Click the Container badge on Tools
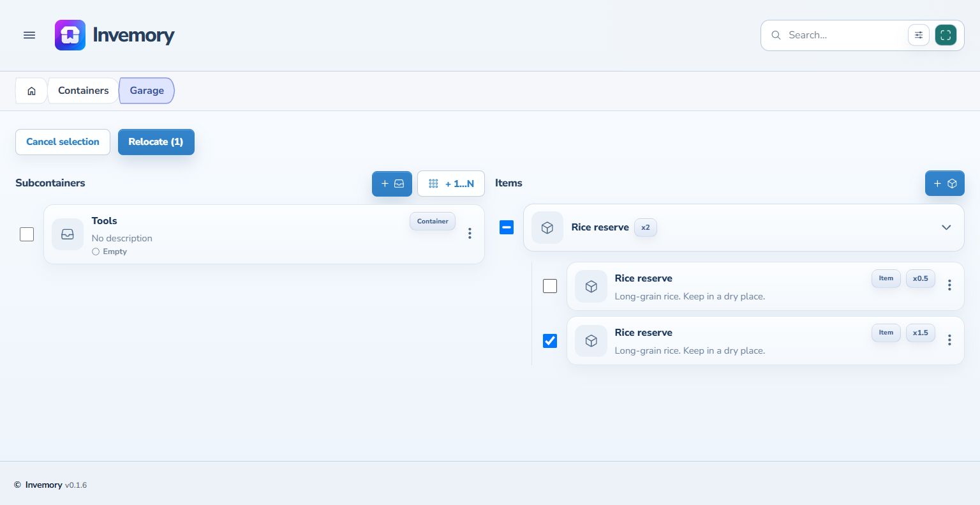The height and width of the screenshot is (505, 980). (x=433, y=222)
